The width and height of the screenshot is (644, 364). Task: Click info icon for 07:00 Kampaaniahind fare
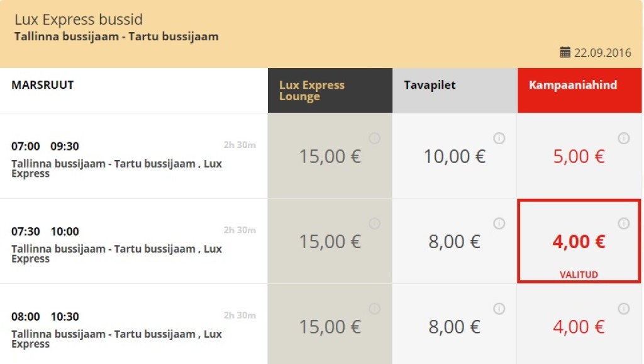click(624, 139)
